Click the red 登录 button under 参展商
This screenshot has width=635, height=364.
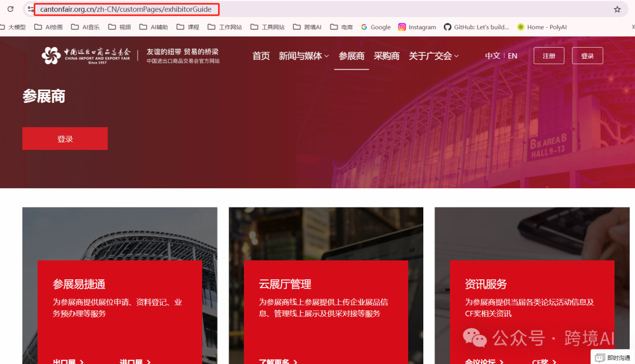[x=65, y=138]
